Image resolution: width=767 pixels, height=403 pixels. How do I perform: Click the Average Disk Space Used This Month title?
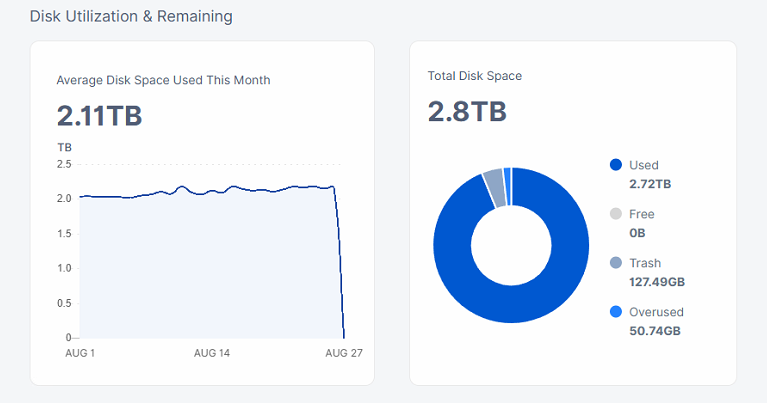pyautogui.click(x=163, y=80)
